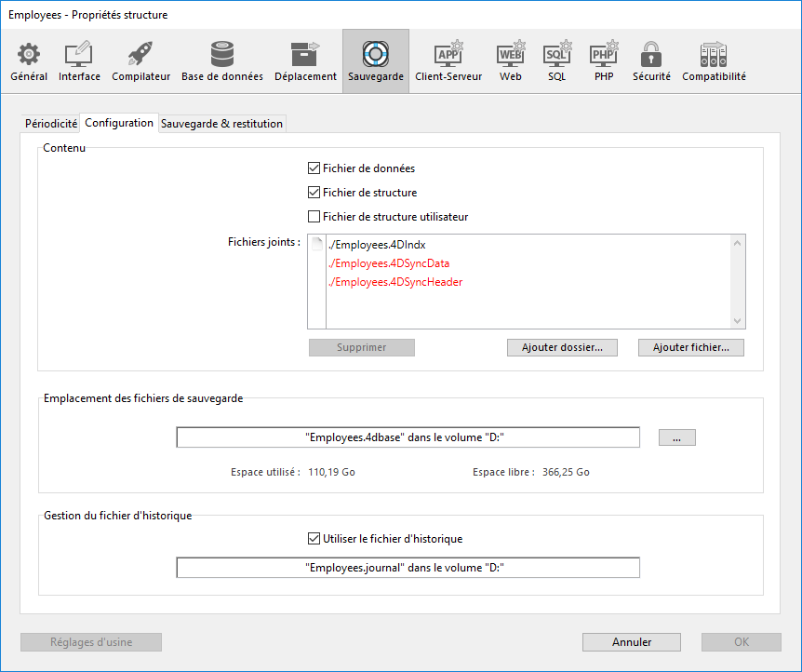
Task: Enable Fichier de structure utilisateur checkbox
Action: pos(314,217)
